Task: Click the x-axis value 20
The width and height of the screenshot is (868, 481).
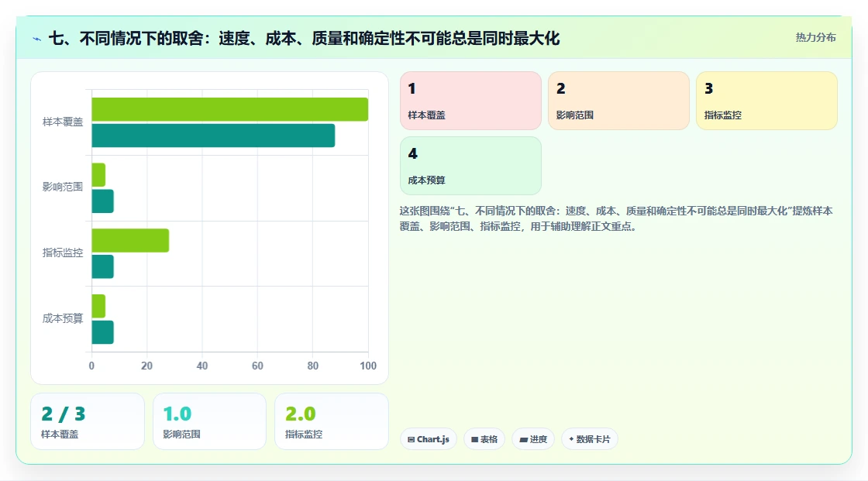Action: [x=146, y=366]
